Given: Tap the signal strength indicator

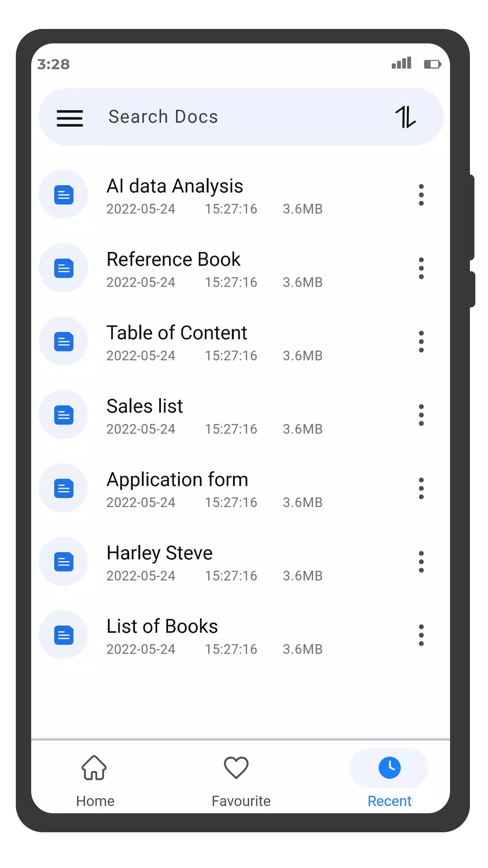Looking at the screenshot, I should (x=402, y=63).
